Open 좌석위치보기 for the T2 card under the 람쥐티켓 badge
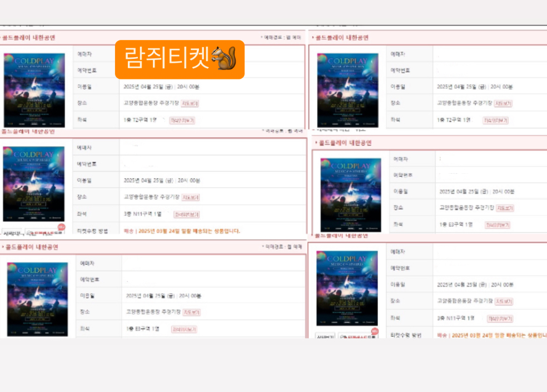This screenshot has width=547, height=392. 182,120
